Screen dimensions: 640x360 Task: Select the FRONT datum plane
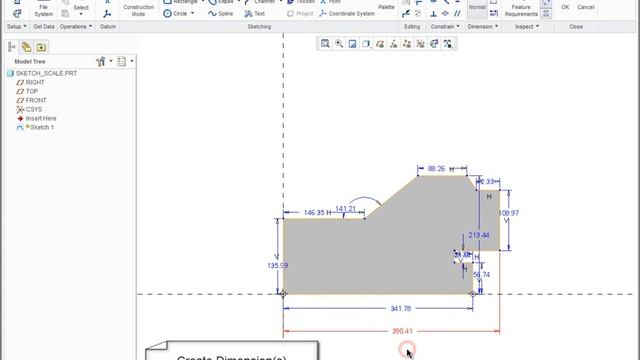[x=31, y=100]
